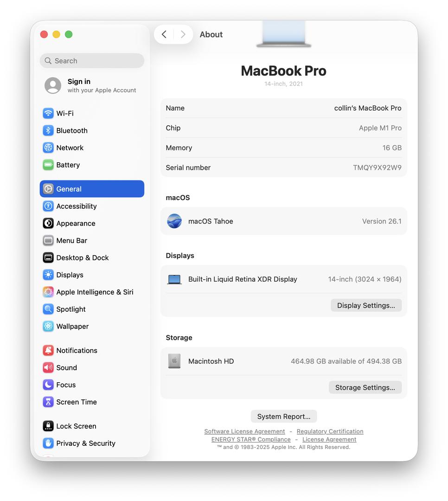Select the Bluetooth icon in sidebar
Screen dimensions: 448x501
(x=48, y=130)
